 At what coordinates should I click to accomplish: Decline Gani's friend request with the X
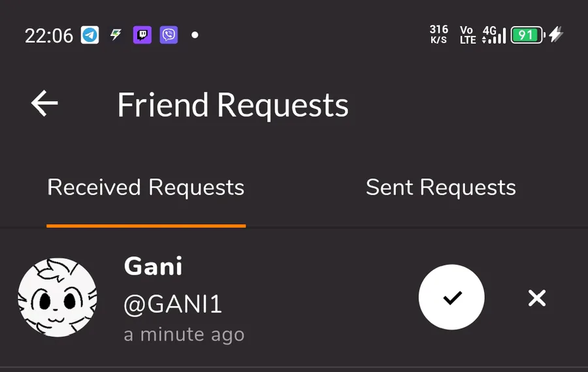537,298
